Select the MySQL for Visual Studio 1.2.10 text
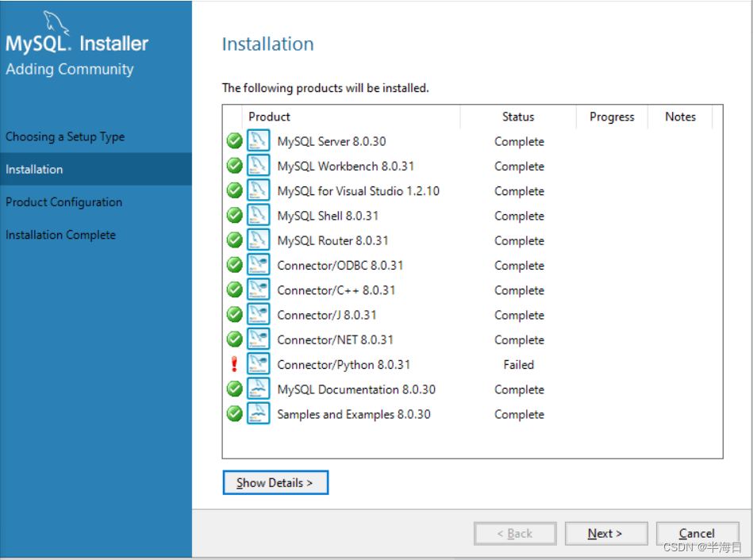The width and height of the screenshot is (753, 560). click(359, 191)
